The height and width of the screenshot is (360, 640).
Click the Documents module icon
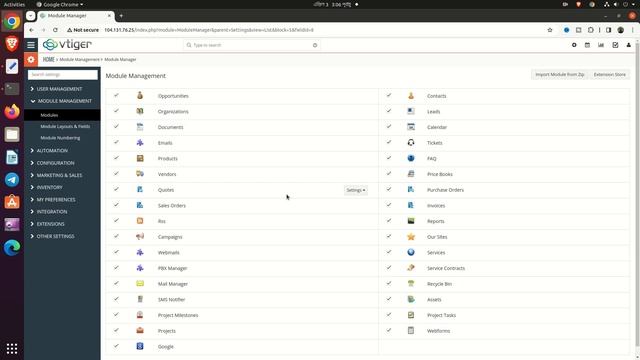click(140, 127)
